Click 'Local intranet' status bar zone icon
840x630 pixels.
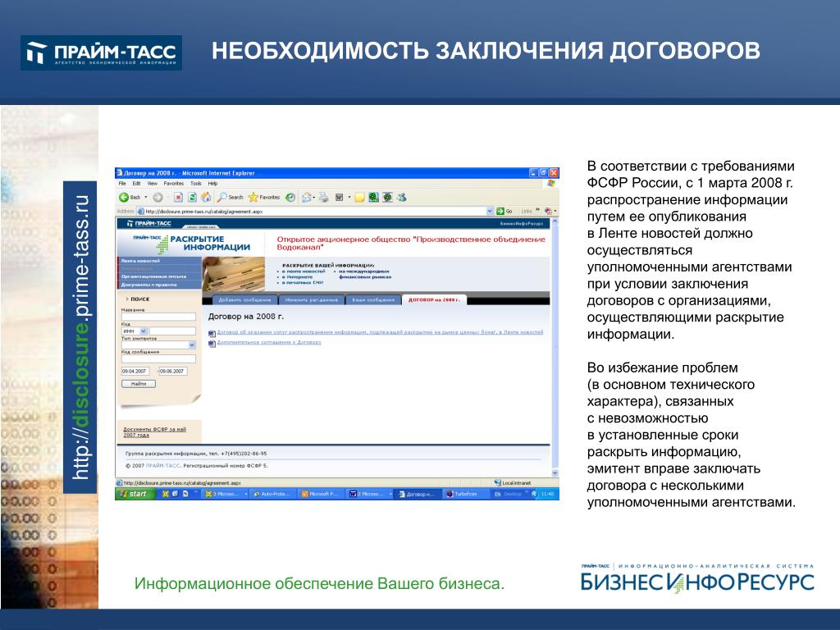coord(498,482)
